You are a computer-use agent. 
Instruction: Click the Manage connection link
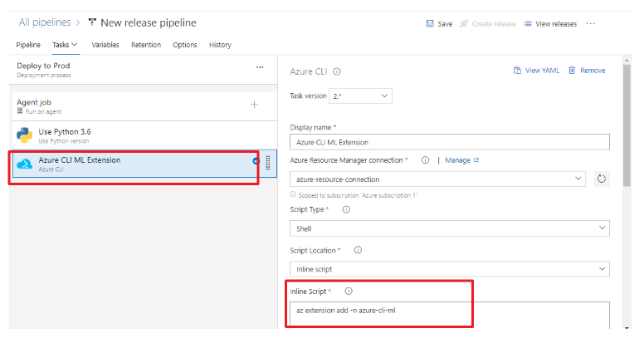[x=461, y=159]
